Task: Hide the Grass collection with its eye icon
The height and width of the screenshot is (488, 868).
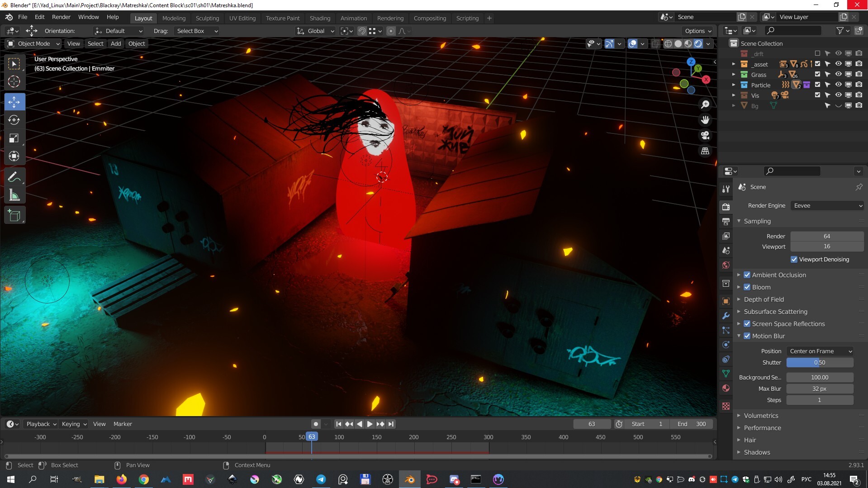Action: point(838,74)
